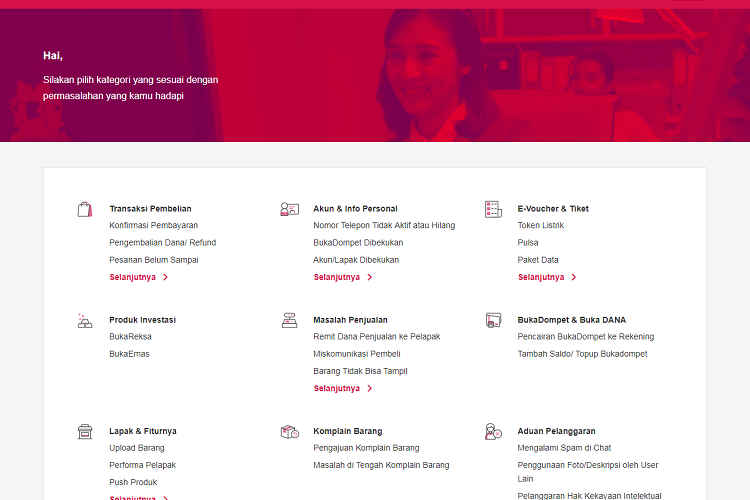Select Pelanggaran Hak Kekayaan Intelektual topic
This screenshot has width=750, height=500.
589,496
